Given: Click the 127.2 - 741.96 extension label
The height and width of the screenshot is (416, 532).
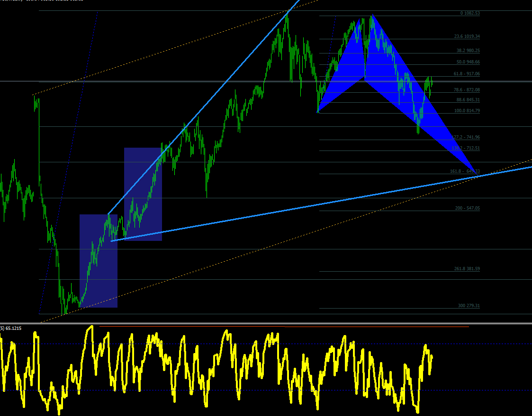Looking at the screenshot, I should 466,137.
